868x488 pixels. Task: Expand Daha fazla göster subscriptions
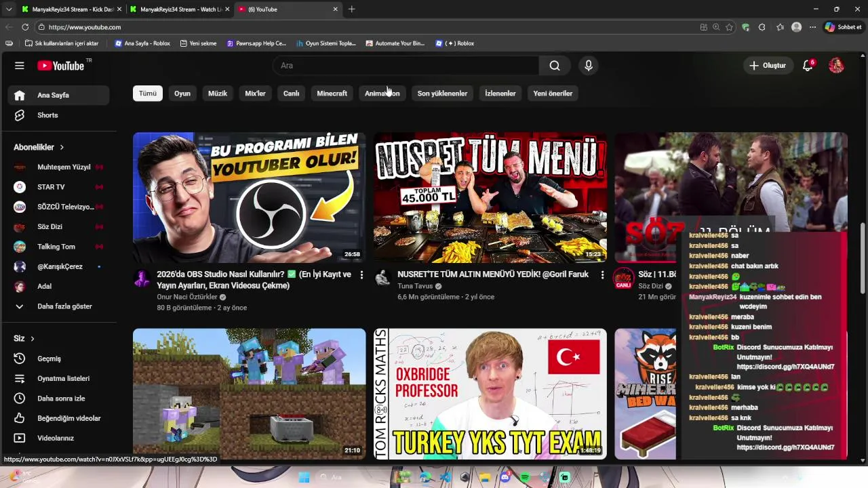58,306
